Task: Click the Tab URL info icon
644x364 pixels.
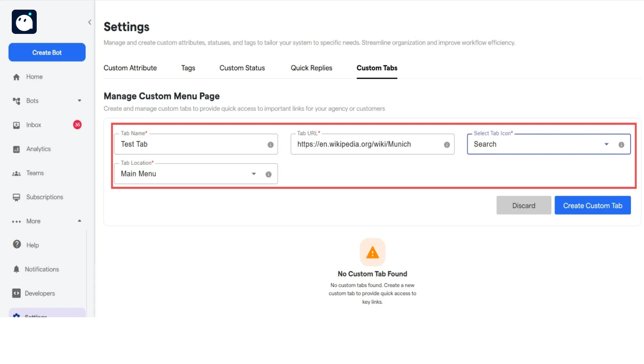Action: point(447,145)
